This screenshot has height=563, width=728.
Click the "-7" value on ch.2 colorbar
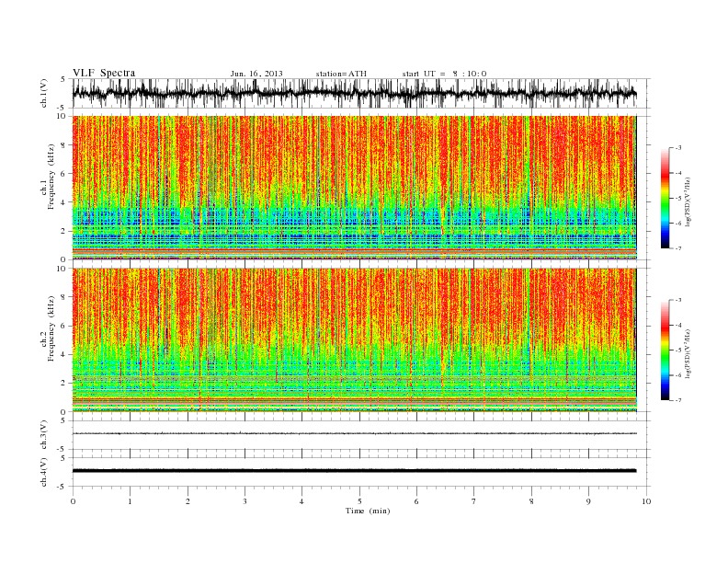(x=678, y=400)
